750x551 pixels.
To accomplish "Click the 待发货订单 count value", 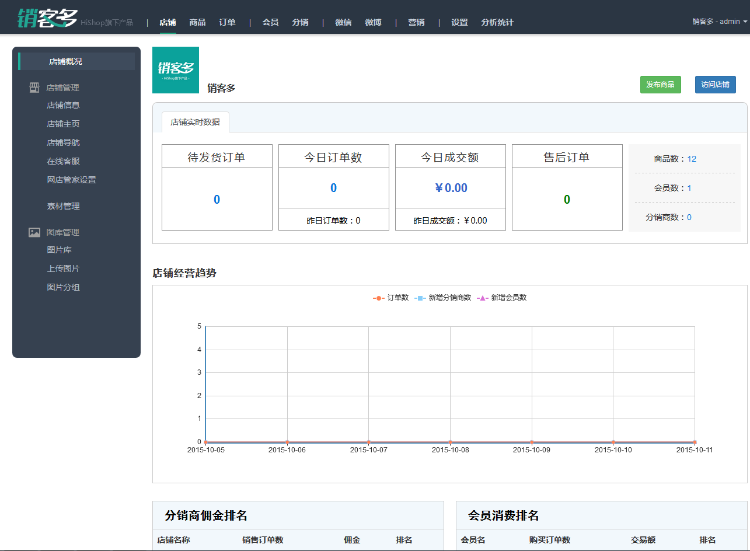I will tap(216, 200).
